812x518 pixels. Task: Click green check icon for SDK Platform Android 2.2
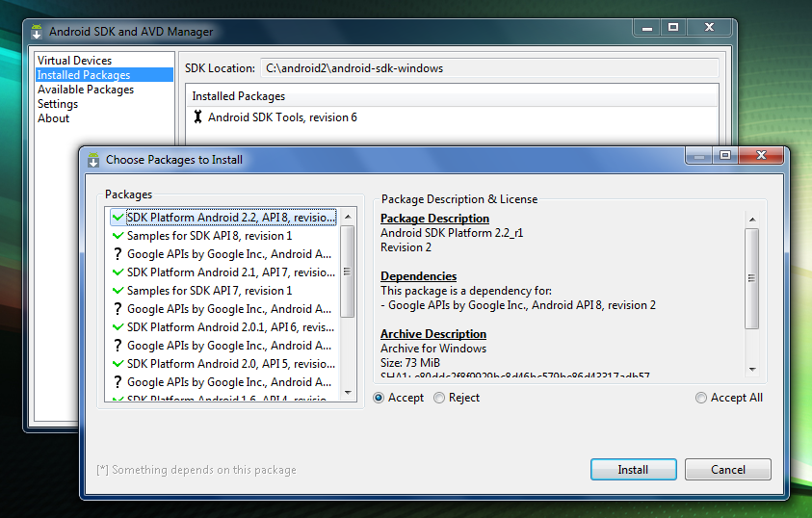118,218
